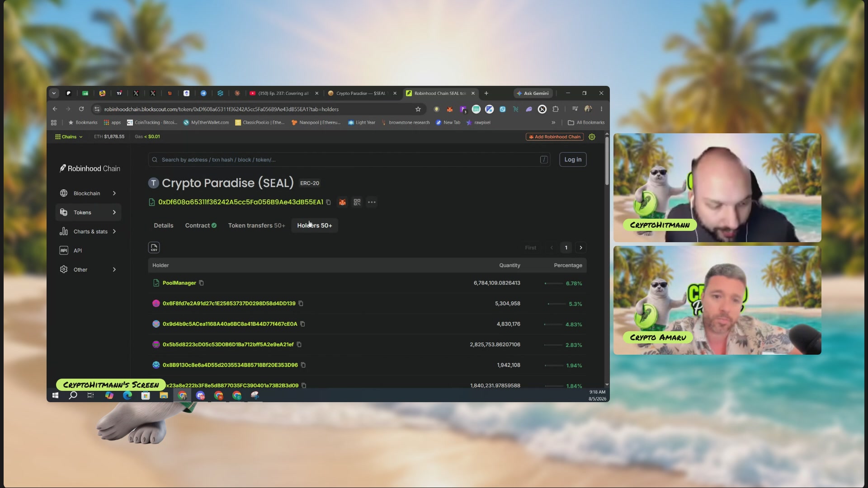868x488 pixels.
Task: Bookmark page with star icon
Action: click(418, 109)
